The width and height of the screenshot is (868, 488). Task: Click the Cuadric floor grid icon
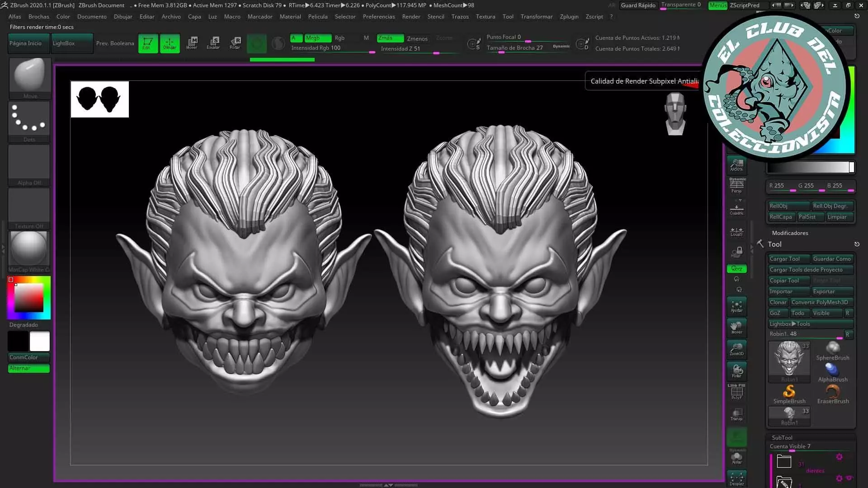point(736,209)
